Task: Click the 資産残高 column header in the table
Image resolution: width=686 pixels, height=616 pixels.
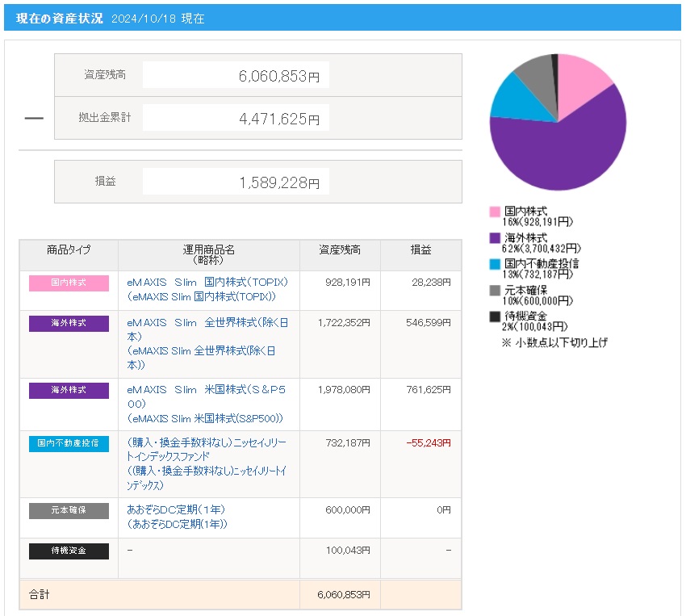Action: click(340, 250)
